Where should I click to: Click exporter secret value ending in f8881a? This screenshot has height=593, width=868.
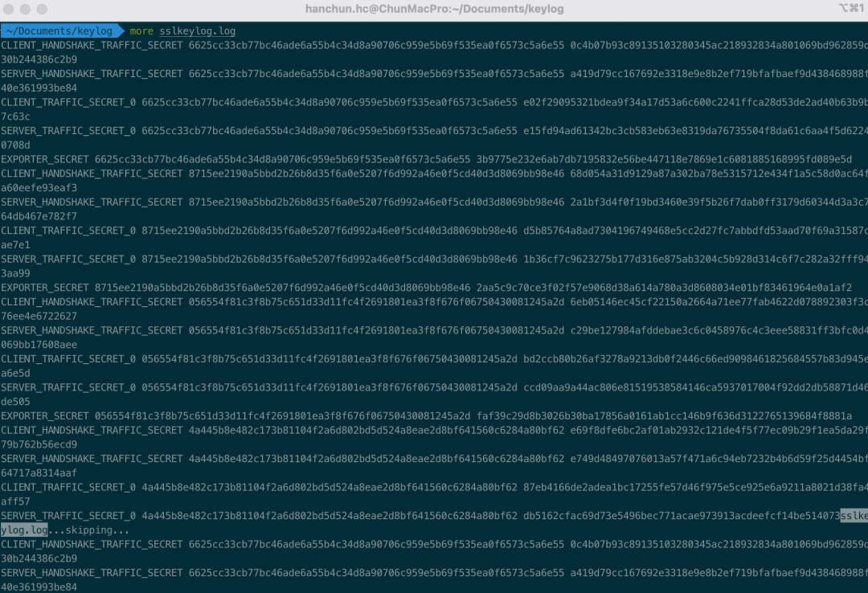click(664, 416)
